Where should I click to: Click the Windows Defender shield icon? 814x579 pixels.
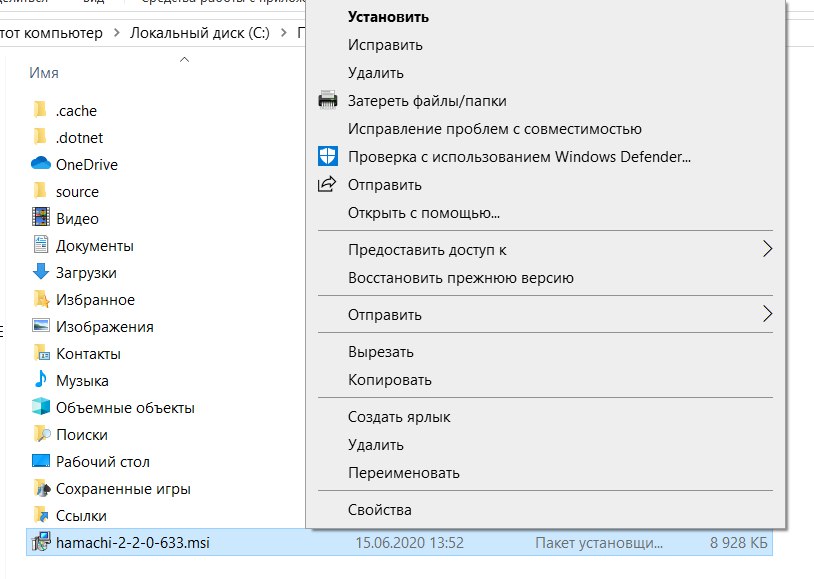pyautogui.click(x=328, y=156)
